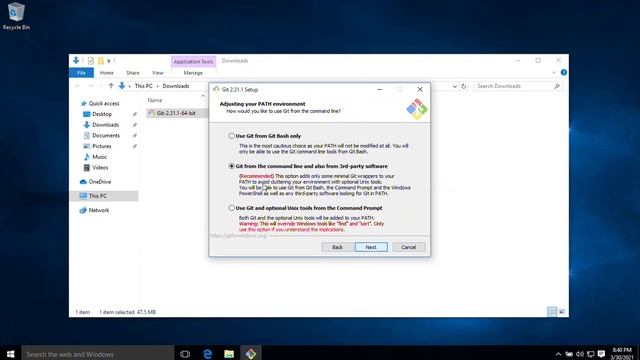Click the volume icon in system tray
The image size is (640, 360).
(580, 354)
